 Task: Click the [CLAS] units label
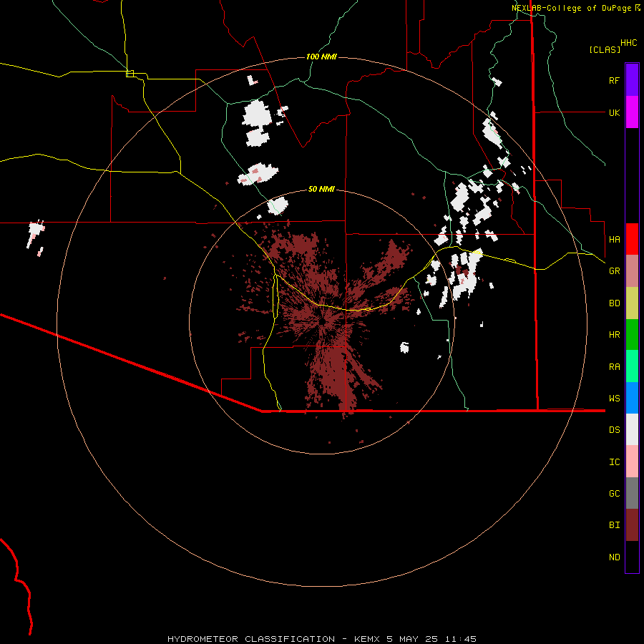click(605, 49)
